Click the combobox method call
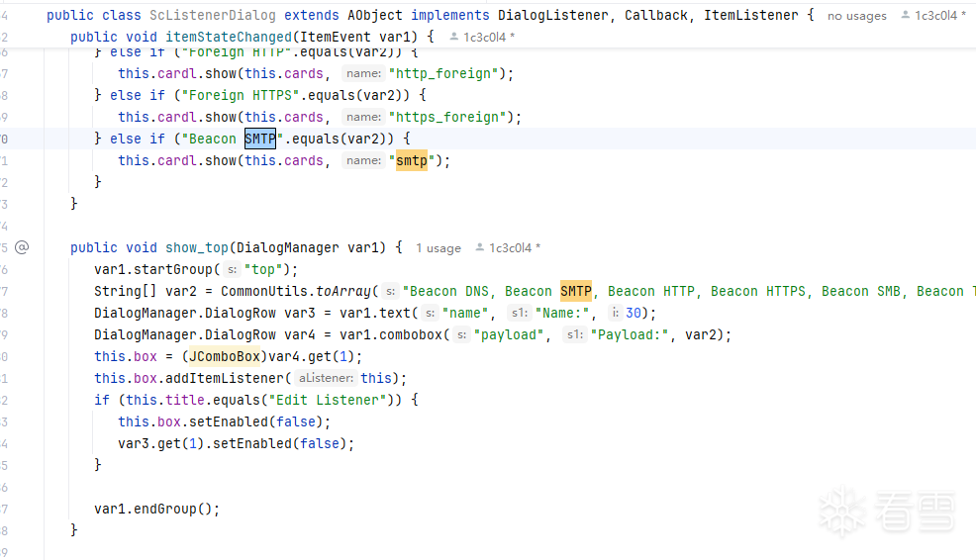 (x=411, y=334)
